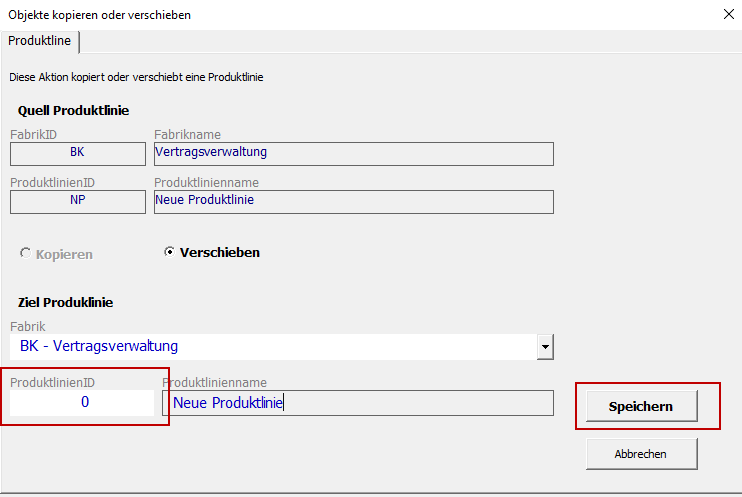Click into the target Produktlinienname text field
Image resolution: width=742 pixels, height=497 pixels.
356,403
